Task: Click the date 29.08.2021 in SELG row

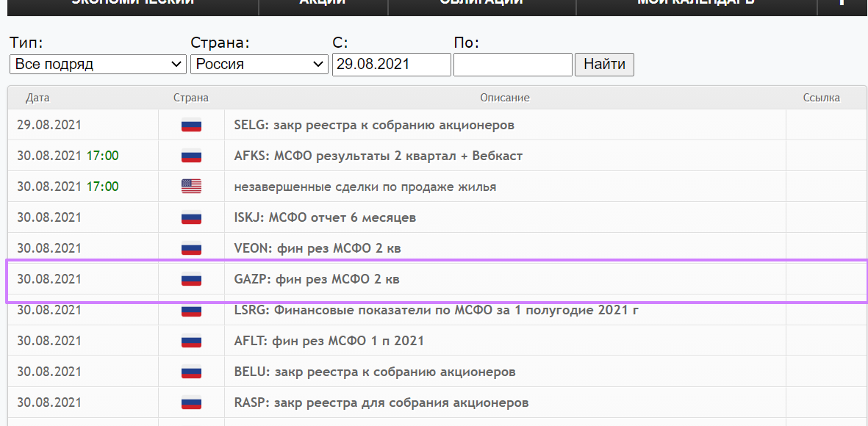Action: coord(49,125)
